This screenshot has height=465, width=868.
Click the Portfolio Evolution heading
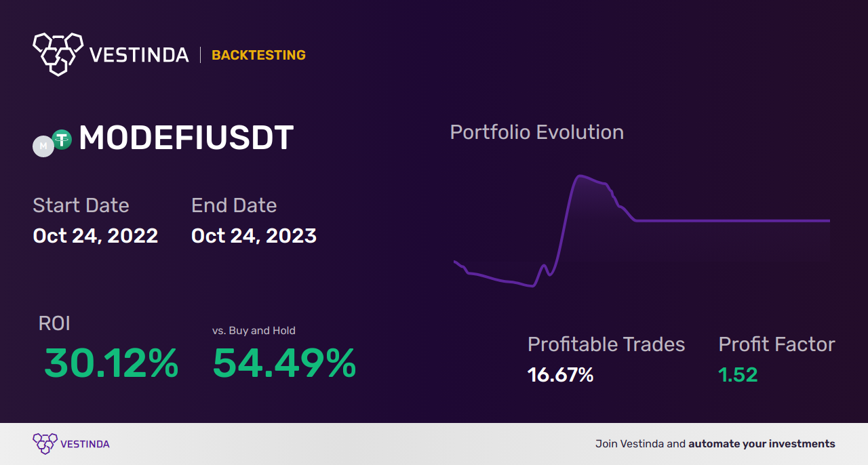537,132
